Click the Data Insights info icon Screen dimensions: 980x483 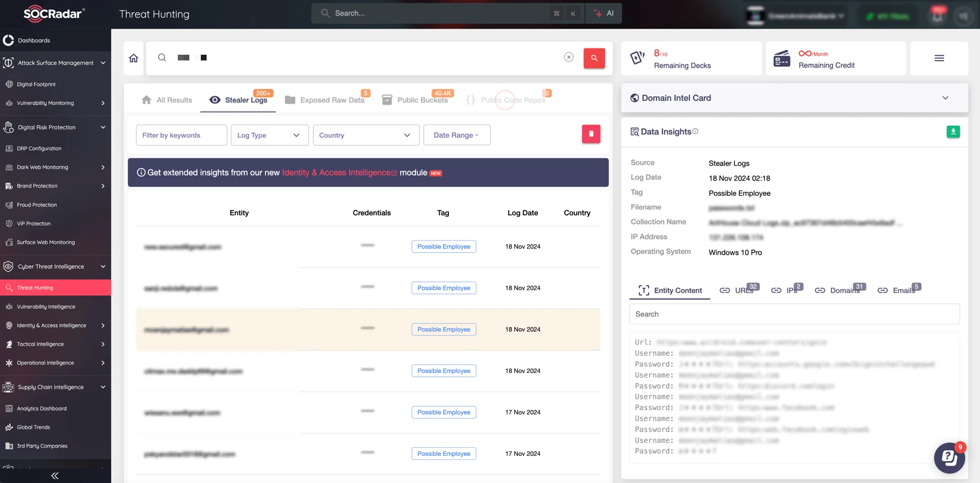coord(695,131)
